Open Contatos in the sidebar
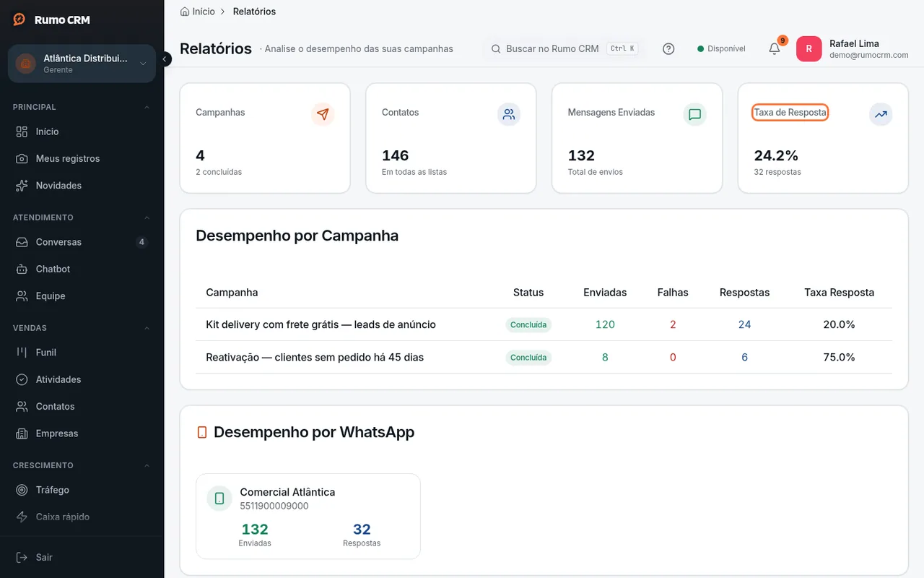 (82, 407)
